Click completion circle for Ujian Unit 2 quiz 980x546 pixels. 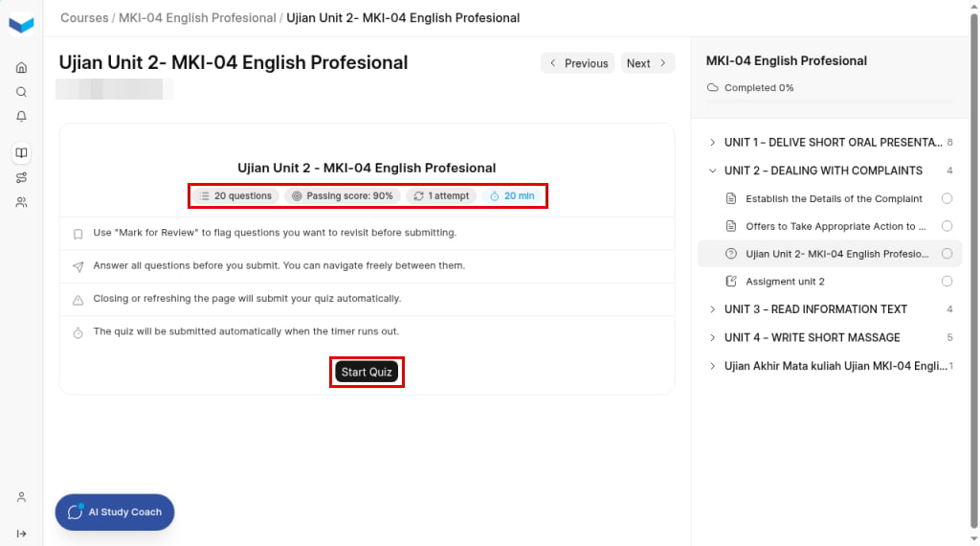[947, 253]
